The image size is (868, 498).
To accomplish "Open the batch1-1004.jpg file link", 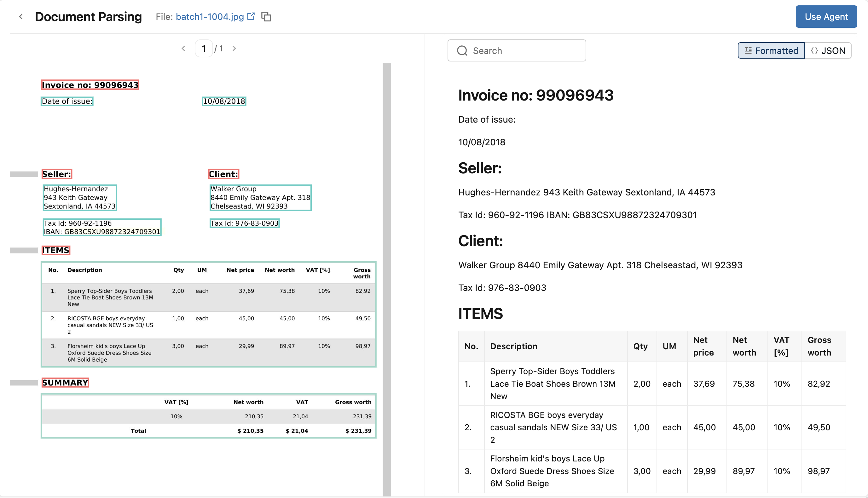I will [x=209, y=16].
